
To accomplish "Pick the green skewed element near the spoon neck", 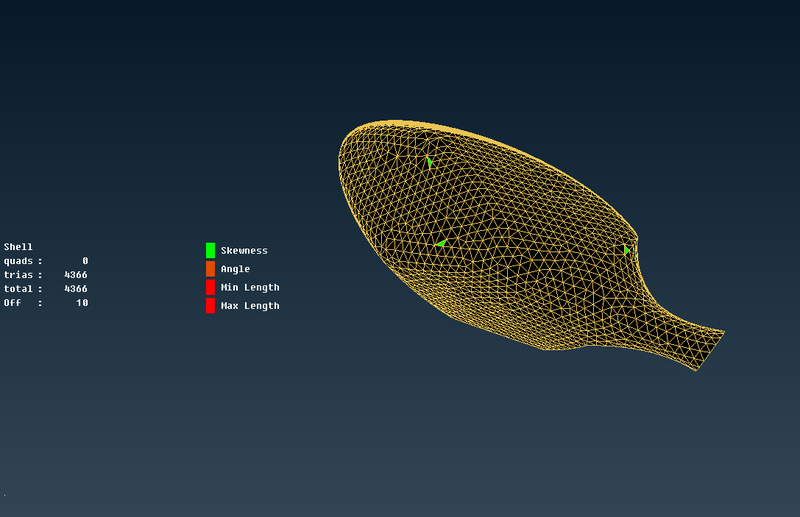I will [626, 250].
